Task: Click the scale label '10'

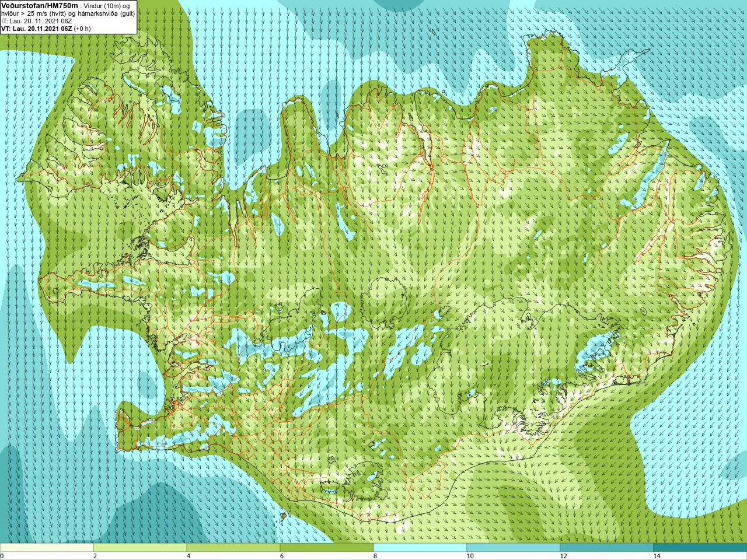Action: point(470,556)
